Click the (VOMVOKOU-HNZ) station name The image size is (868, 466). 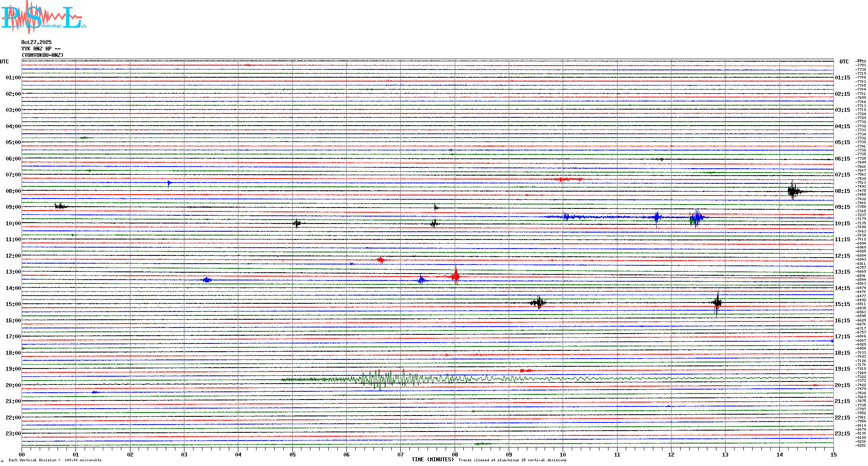coord(42,55)
